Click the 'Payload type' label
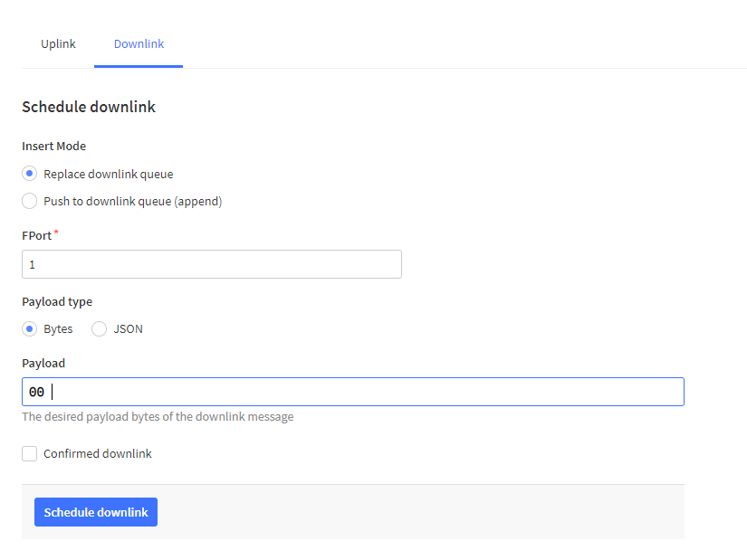 (57, 302)
